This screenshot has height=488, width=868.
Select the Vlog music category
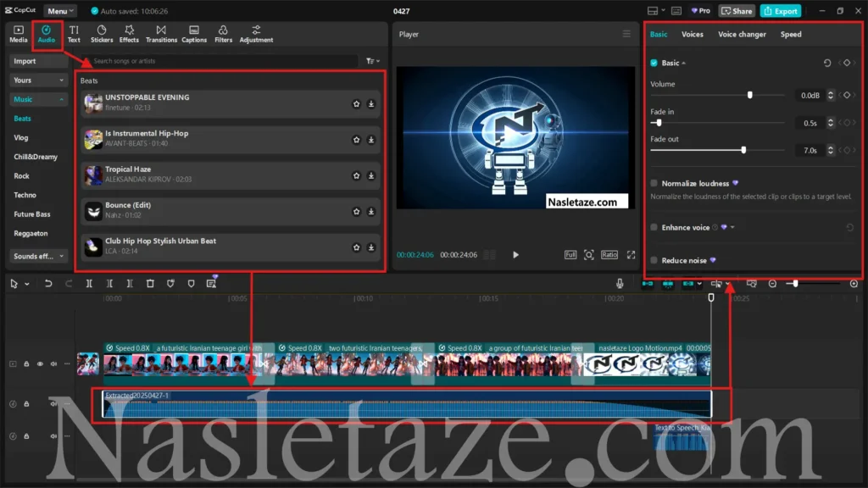click(x=21, y=138)
